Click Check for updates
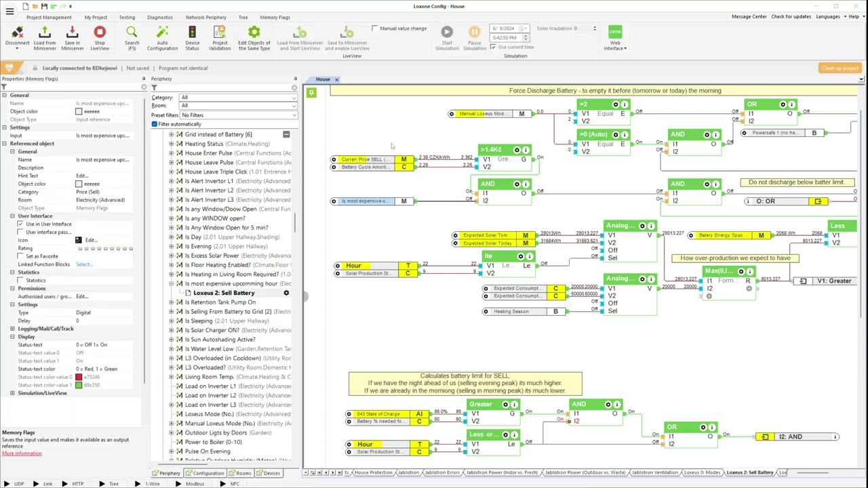The image size is (868, 488). point(790,16)
